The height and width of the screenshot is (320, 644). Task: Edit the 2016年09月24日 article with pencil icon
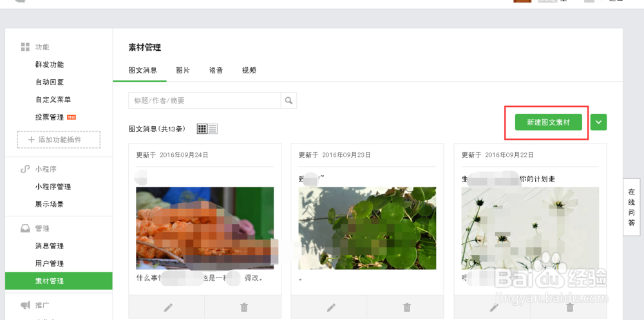(x=168, y=307)
